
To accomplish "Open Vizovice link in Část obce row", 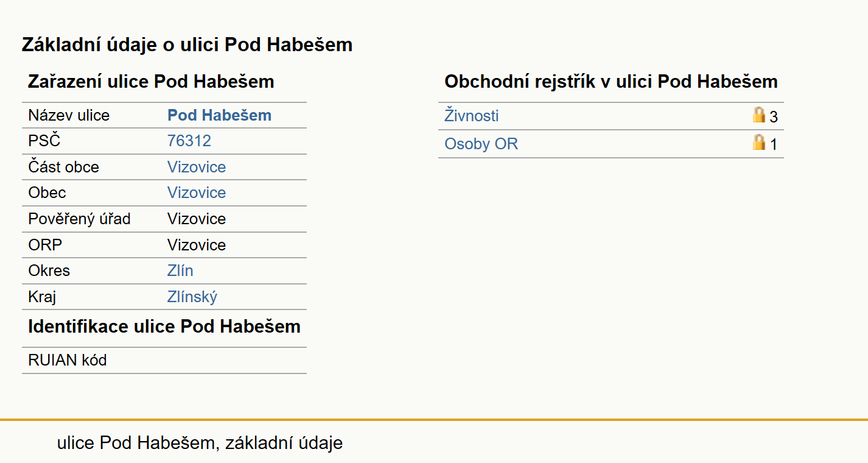I will [197, 167].
